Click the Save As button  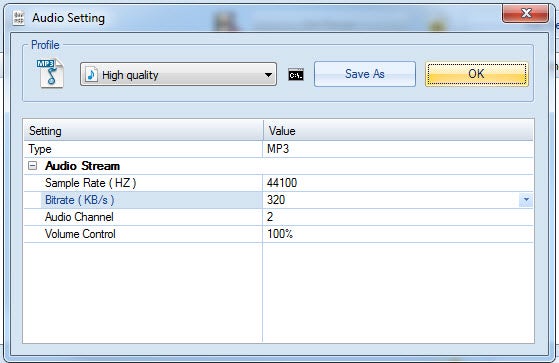coord(365,74)
